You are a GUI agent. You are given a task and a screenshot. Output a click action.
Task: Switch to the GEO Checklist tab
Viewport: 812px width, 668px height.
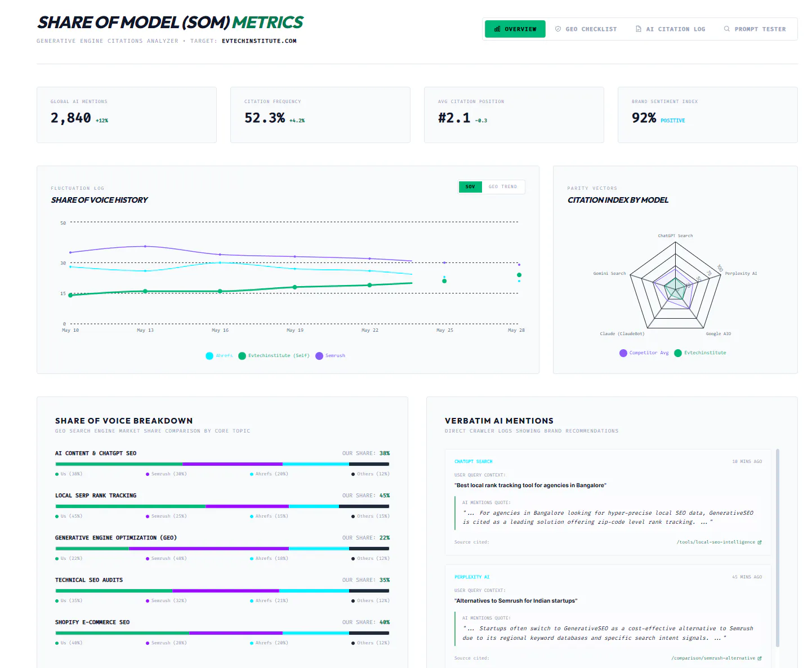(586, 29)
